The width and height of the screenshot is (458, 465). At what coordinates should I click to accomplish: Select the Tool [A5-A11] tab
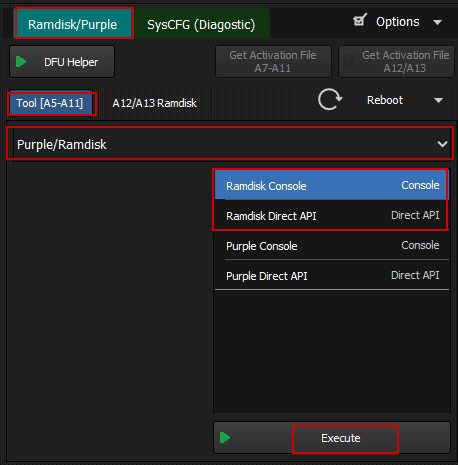click(51, 103)
